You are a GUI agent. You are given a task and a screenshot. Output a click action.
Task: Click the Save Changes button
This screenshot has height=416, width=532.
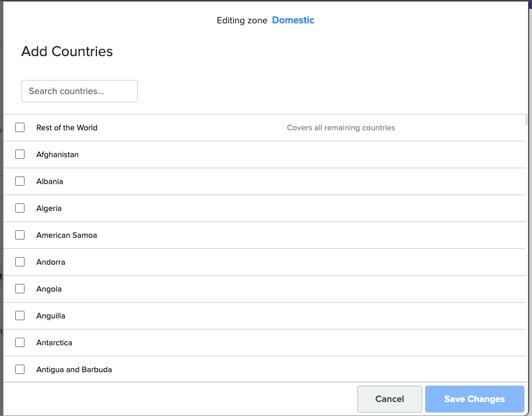pyautogui.click(x=475, y=398)
